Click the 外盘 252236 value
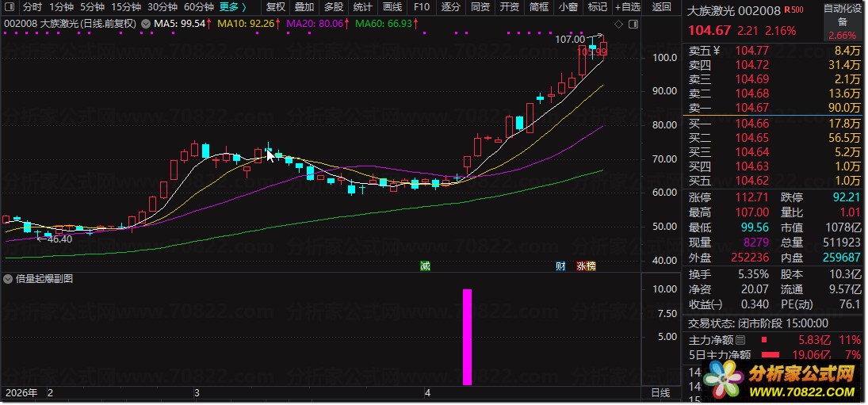The image size is (868, 405). tap(750, 258)
